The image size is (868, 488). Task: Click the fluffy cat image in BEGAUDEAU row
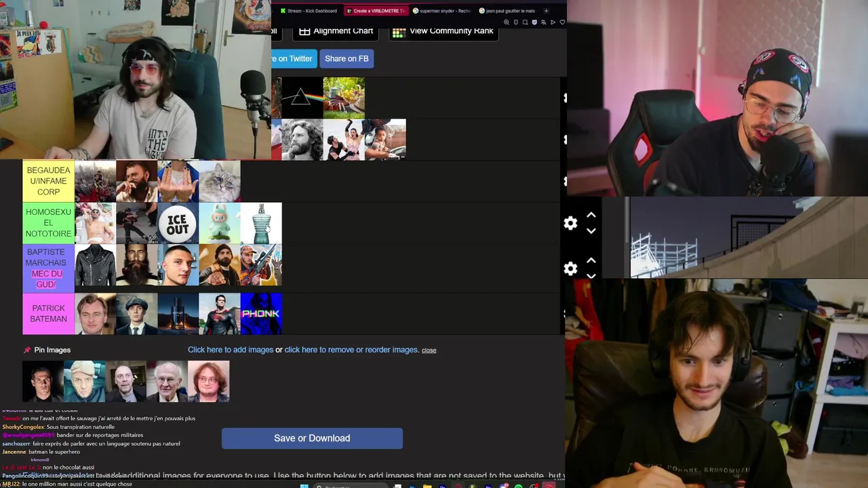[x=220, y=182]
